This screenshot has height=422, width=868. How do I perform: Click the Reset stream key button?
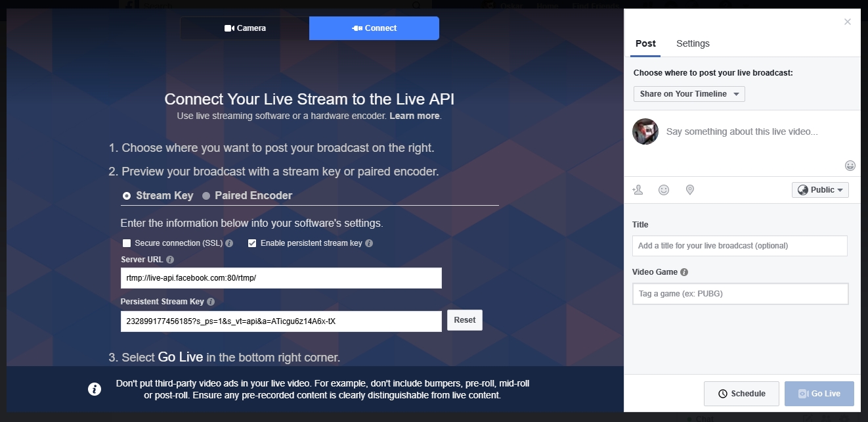click(464, 320)
